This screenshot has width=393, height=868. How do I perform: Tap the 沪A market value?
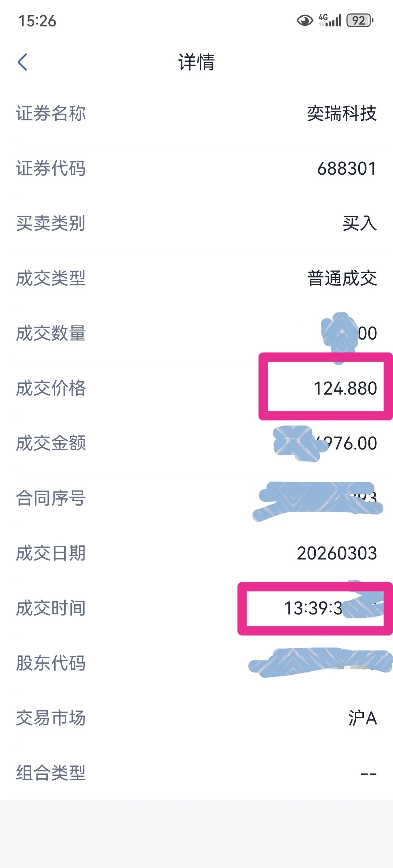pyautogui.click(x=362, y=718)
